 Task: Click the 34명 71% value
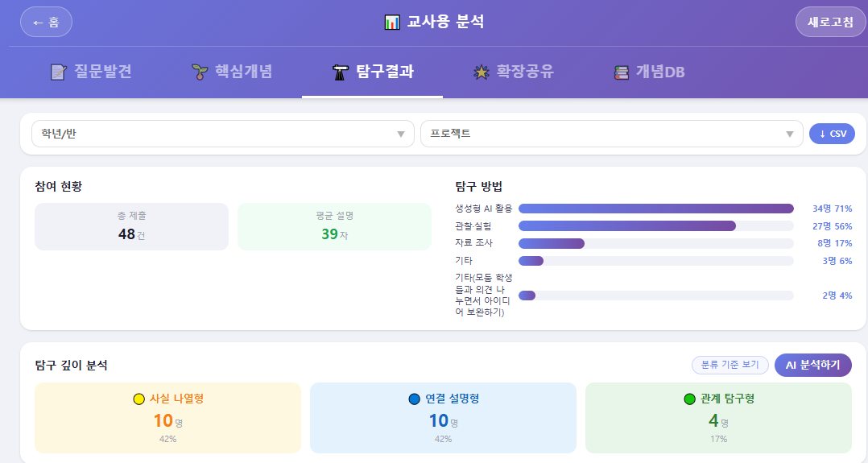point(832,209)
